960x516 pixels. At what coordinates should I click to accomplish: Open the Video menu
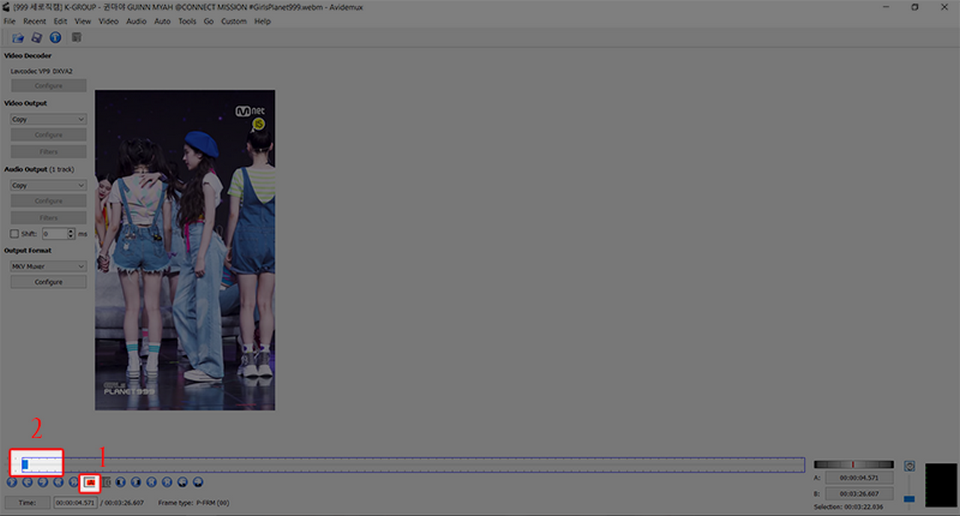tap(108, 21)
